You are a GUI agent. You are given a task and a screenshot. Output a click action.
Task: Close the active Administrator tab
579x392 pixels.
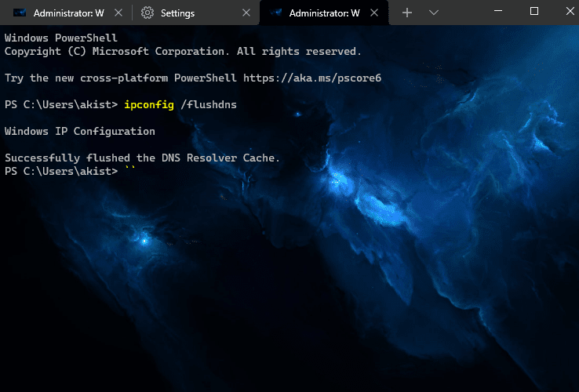[374, 13]
